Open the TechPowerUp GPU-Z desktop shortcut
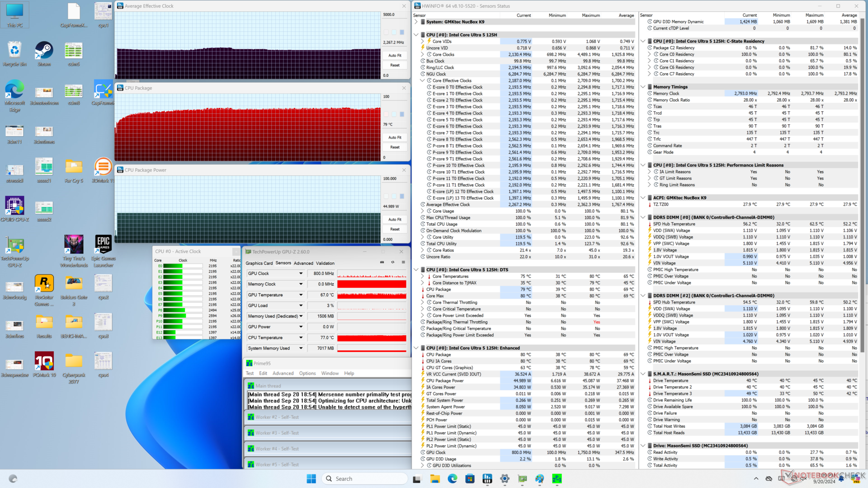The width and height of the screenshot is (868, 488). (x=14, y=251)
